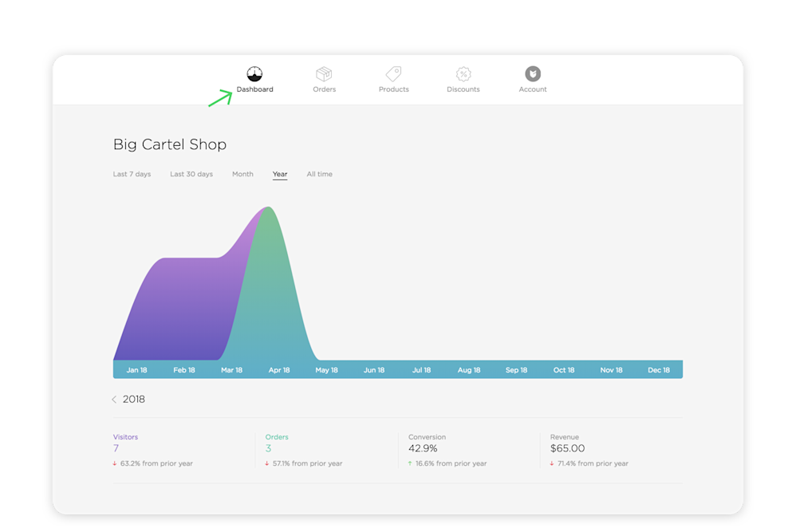
Task: Click the 63.2% from prior year text
Action: click(x=156, y=463)
